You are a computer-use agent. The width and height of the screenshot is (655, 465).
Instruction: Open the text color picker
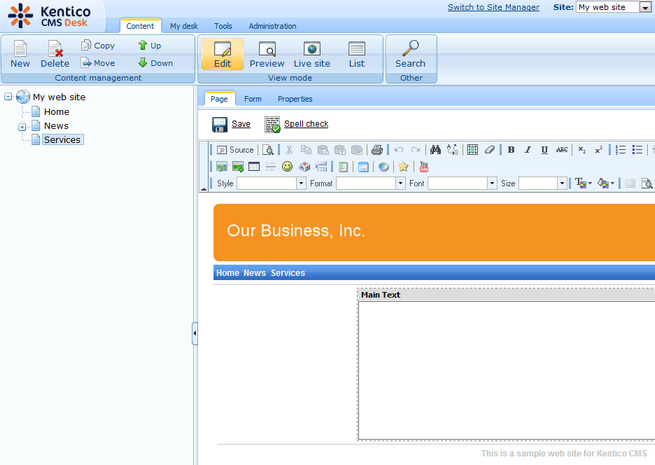coord(581,184)
